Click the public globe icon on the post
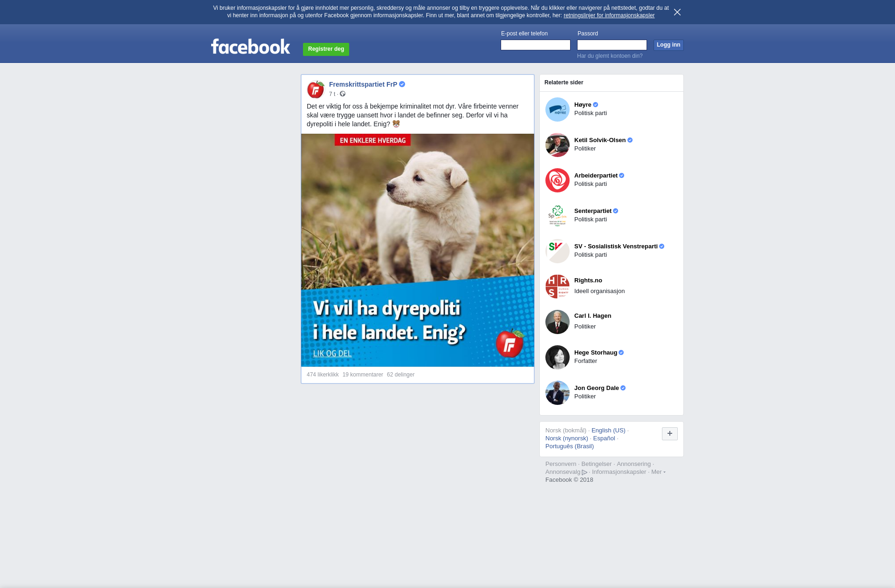 coord(343,94)
